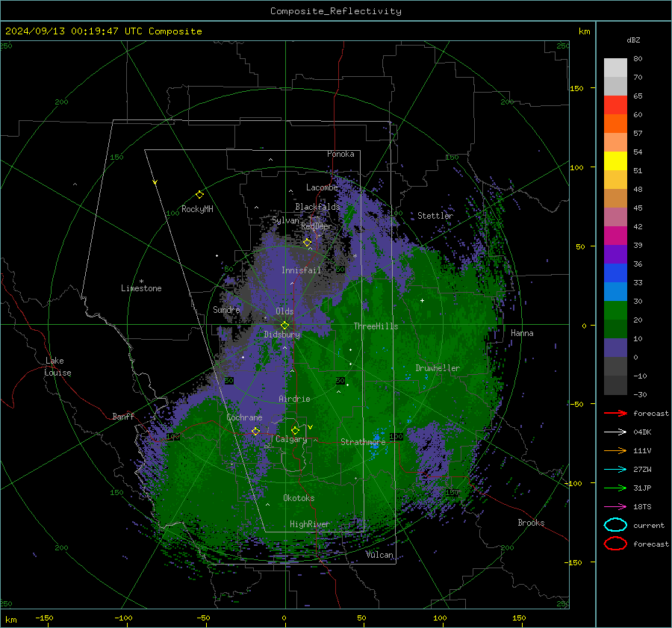This screenshot has height=628, width=672.
Task: Click the red forecast arrow in legend
Action: pos(615,413)
